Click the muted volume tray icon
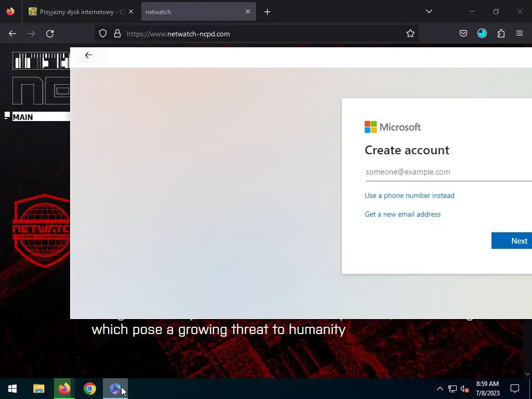The width and height of the screenshot is (532, 399). pos(464,389)
